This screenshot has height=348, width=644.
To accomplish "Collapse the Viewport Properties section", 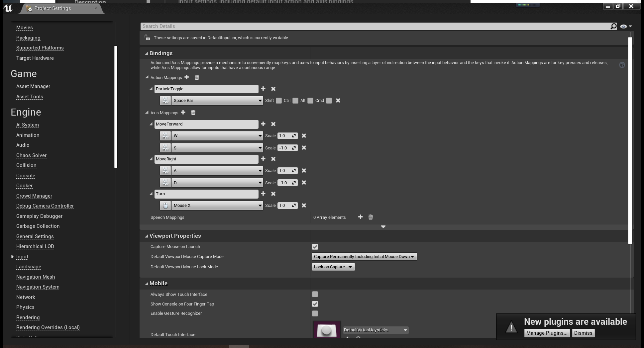I will coord(147,236).
